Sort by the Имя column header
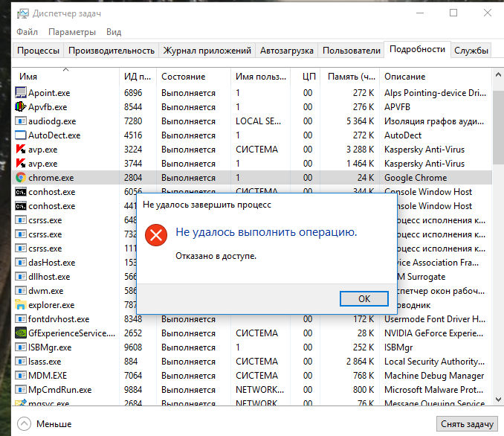Viewport: 504px width, 436px height. click(65, 76)
